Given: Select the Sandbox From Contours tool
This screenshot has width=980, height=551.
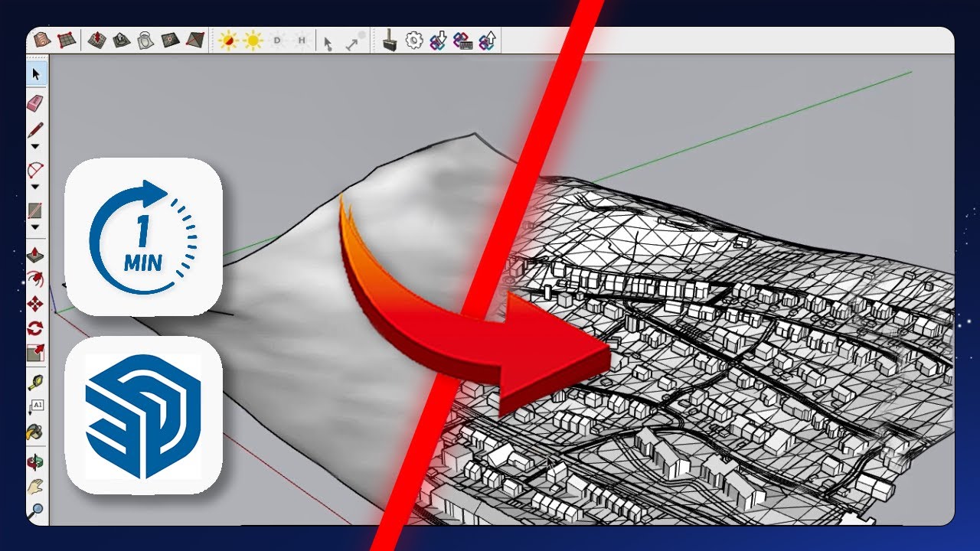Looking at the screenshot, I should (x=42, y=41).
